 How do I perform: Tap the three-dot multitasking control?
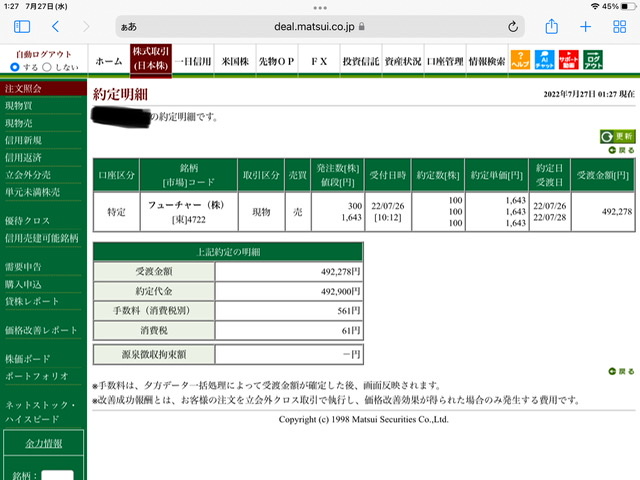click(320, 8)
